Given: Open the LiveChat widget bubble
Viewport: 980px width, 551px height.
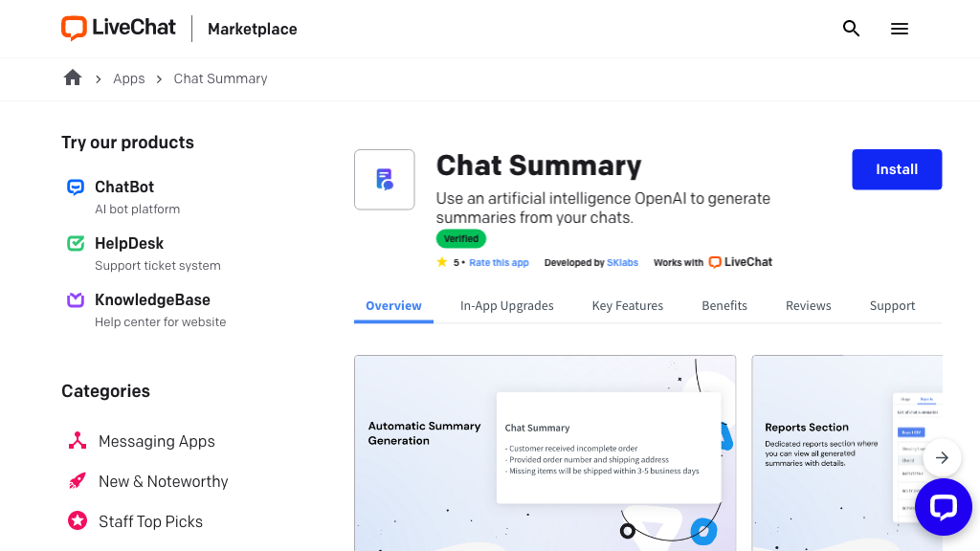Looking at the screenshot, I should (x=943, y=507).
